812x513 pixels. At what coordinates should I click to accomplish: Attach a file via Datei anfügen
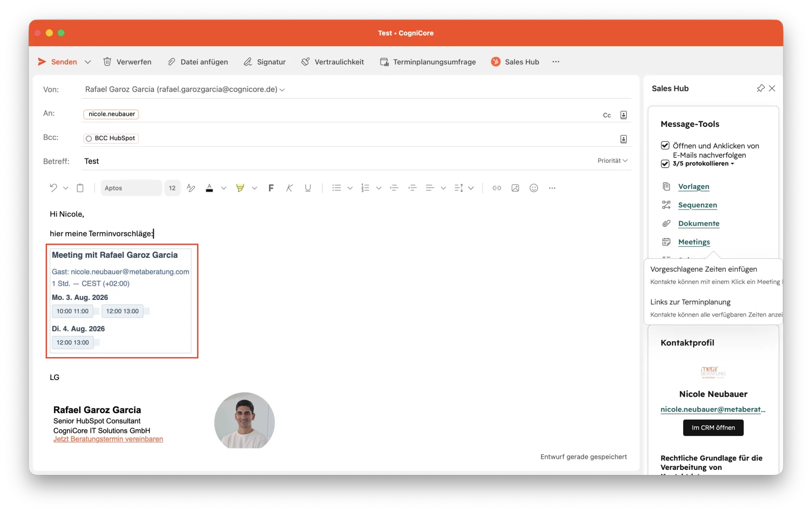point(198,62)
